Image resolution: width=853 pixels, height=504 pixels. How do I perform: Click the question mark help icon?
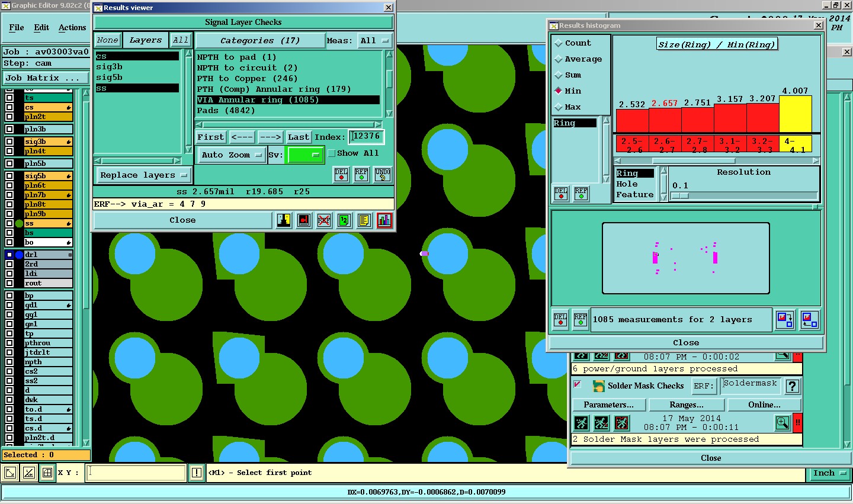(793, 386)
